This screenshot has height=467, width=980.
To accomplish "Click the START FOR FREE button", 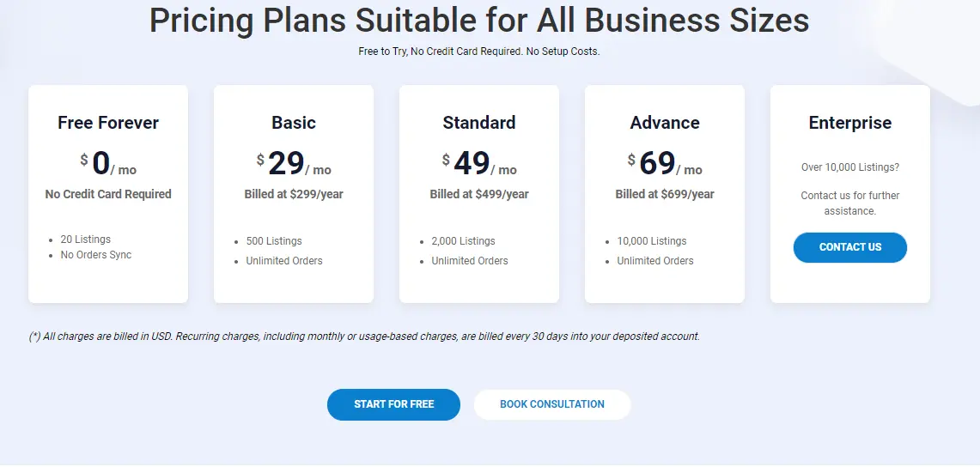I will (393, 404).
